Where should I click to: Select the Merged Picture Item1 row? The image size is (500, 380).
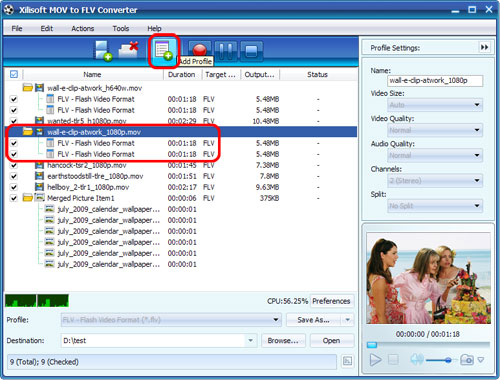(x=181, y=198)
